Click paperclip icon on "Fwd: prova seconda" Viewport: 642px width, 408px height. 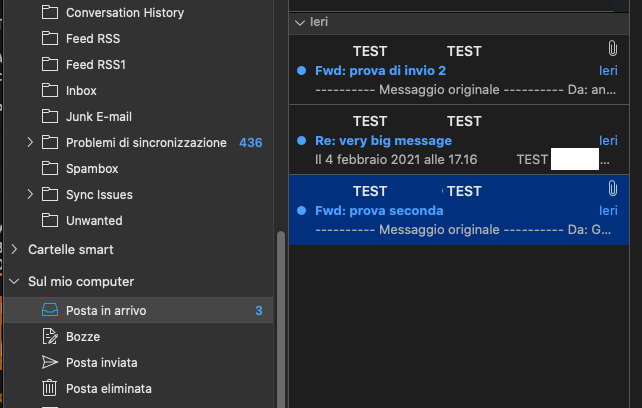[x=612, y=188]
